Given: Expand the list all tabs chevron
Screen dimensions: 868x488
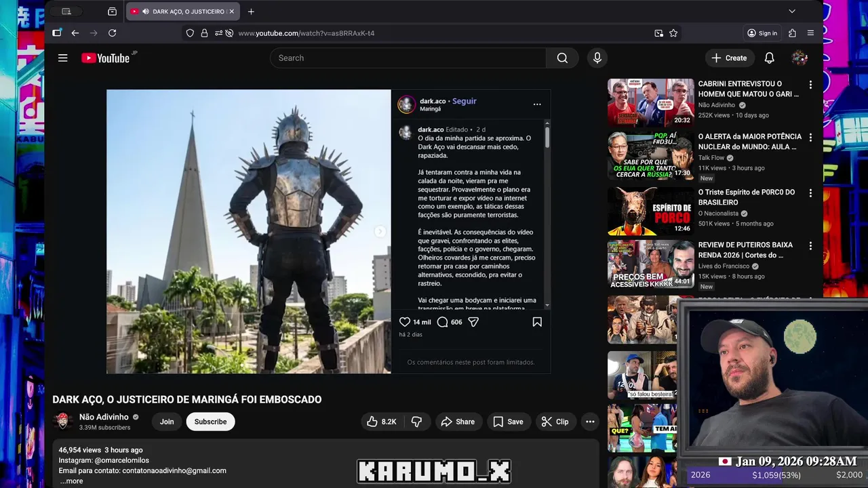Looking at the screenshot, I should pyautogui.click(x=791, y=12).
